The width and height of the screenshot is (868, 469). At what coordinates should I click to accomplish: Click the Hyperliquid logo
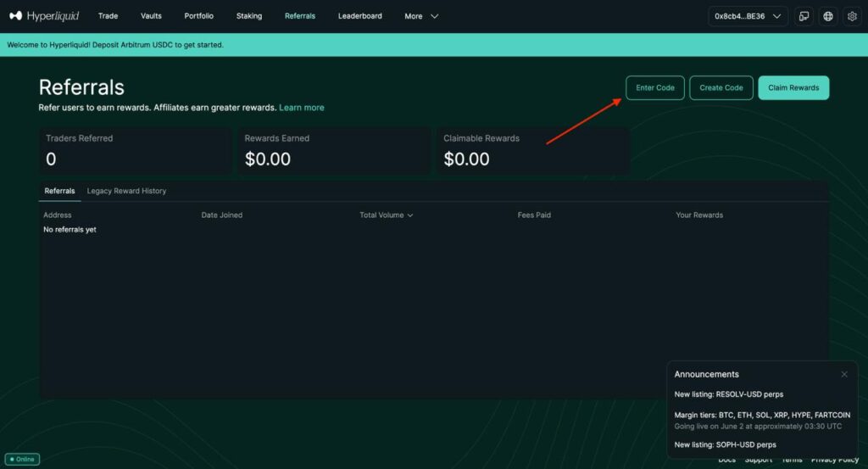44,16
